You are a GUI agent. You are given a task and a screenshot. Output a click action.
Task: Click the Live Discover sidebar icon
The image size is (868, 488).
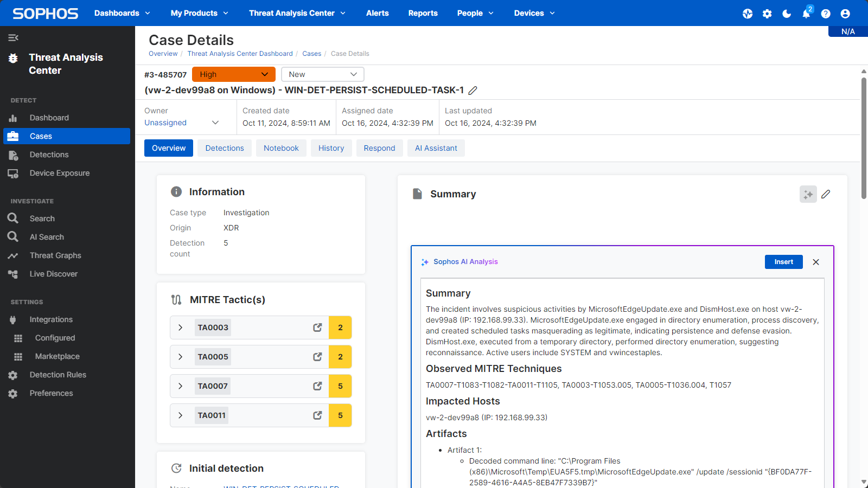[13, 274]
